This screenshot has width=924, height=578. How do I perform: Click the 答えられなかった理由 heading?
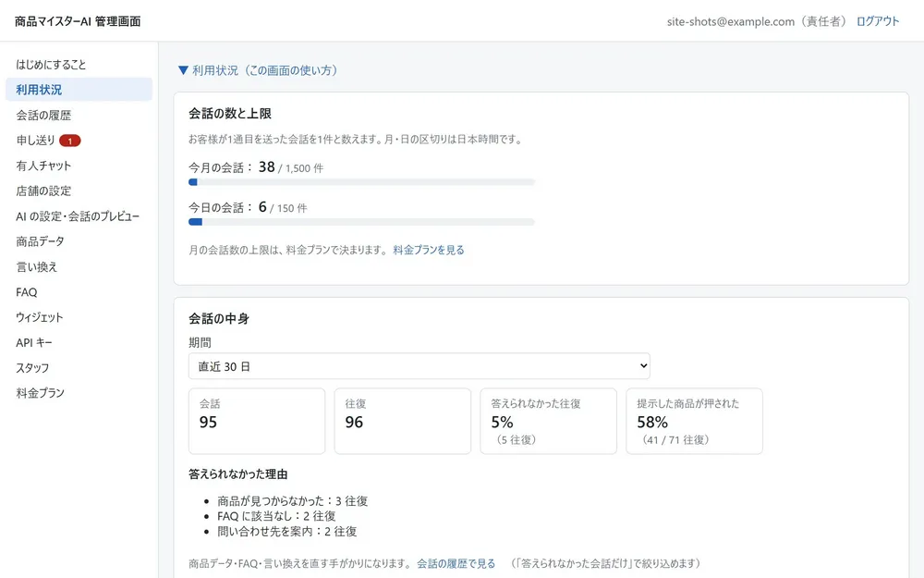pos(238,474)
